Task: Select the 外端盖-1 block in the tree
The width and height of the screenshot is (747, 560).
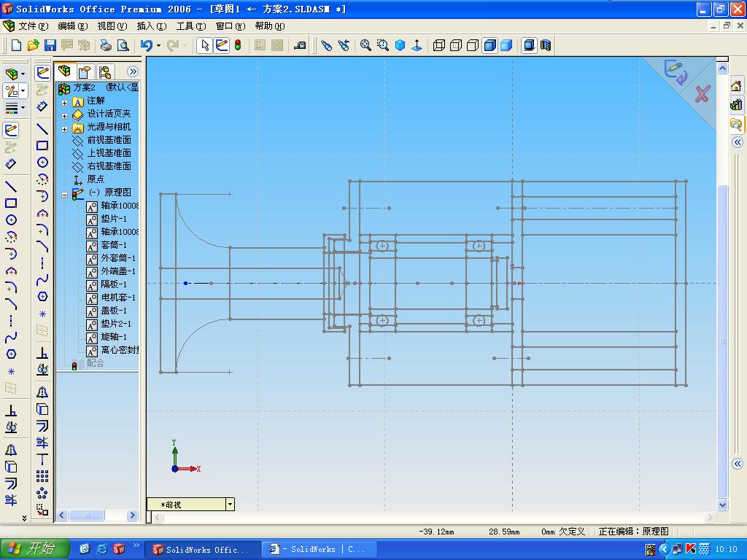Action: [117, 271]
